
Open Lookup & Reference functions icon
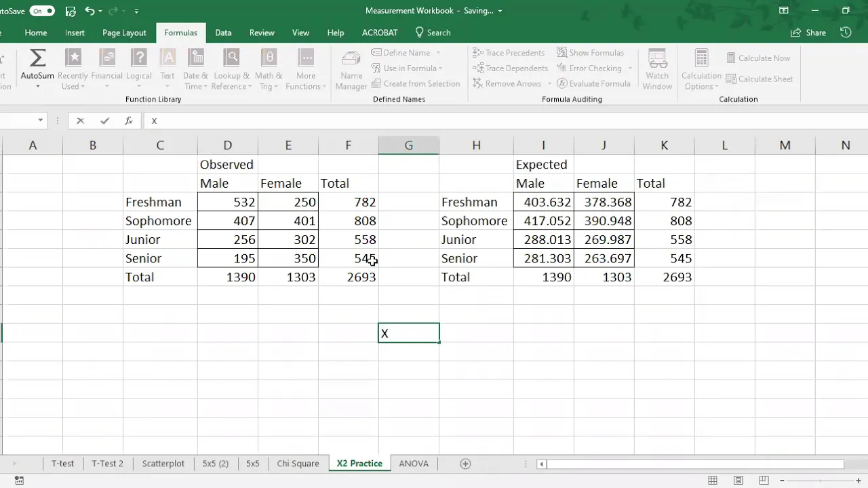pos(231,58)
